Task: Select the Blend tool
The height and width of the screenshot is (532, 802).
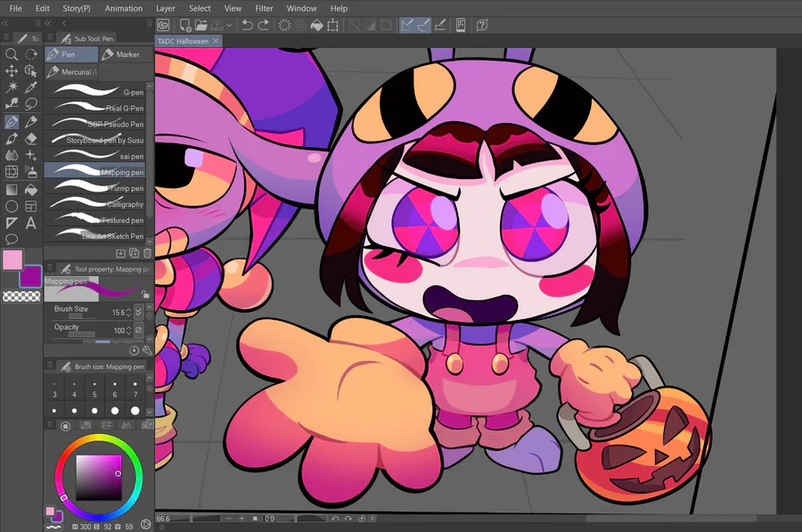Action: (12, 155)
